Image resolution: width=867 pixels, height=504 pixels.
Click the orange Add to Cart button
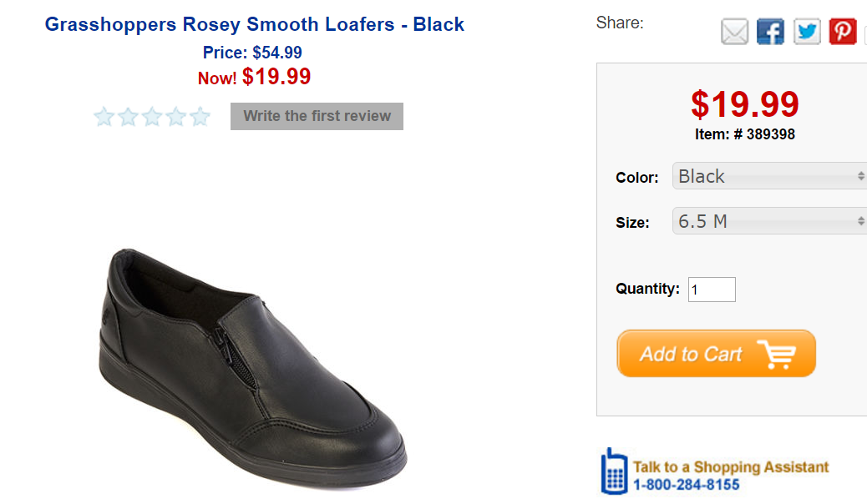tap(716, 354)
